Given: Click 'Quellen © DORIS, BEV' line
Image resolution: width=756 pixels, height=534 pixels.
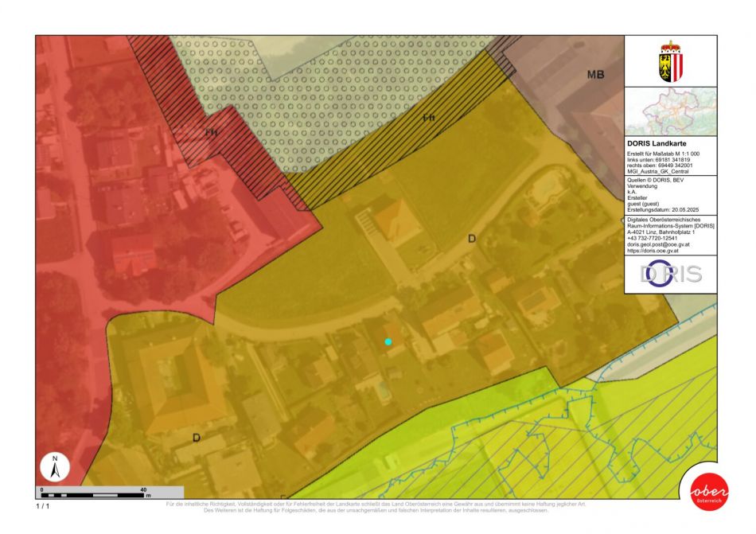Looking at the screenshot, I should [x=655, y=180].
